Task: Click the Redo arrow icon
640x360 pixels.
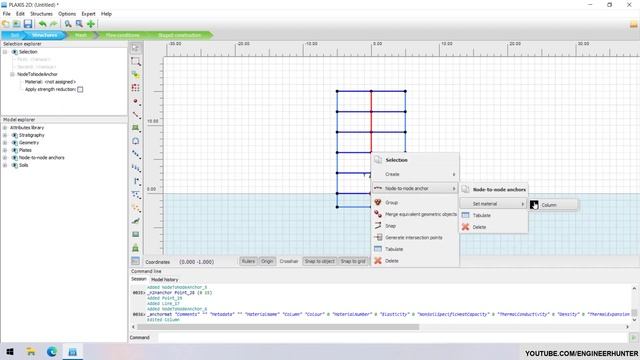Action: [53, 24]
